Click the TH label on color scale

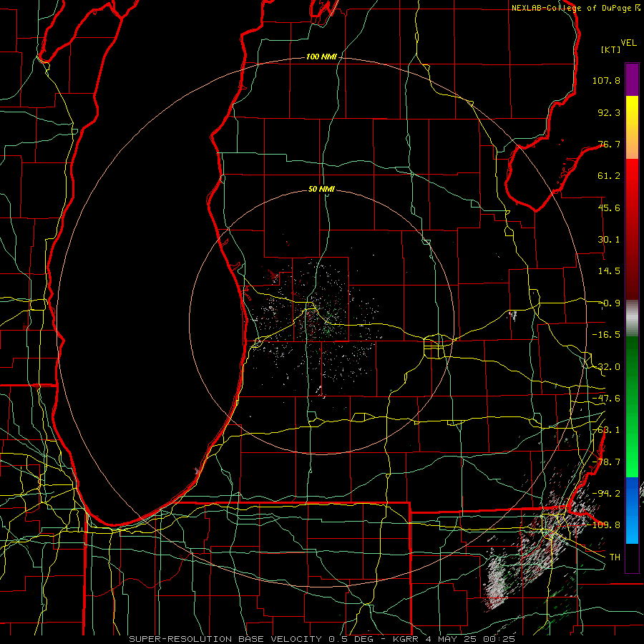(x=615, y=557)
